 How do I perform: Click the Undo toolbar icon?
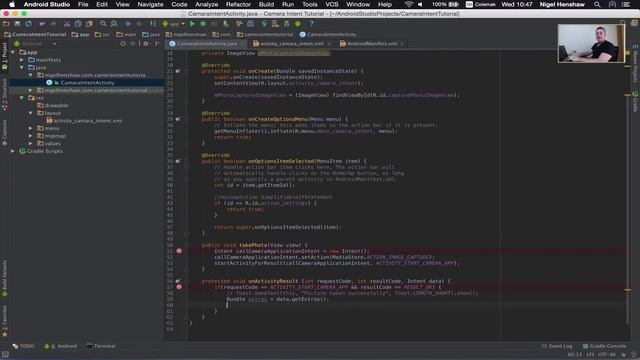point(42,24)
